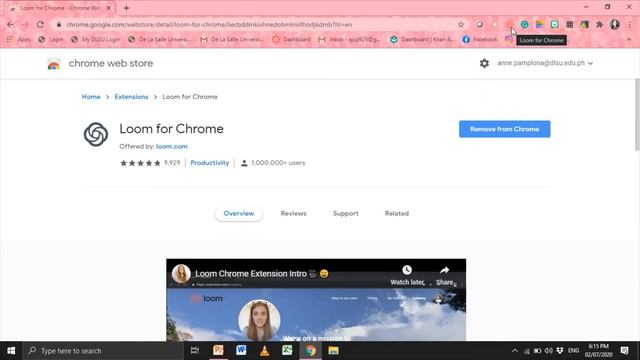Click the Loom extension icon in the toolbar
This screenshot has width=640, height=360.
coord(509,24)
